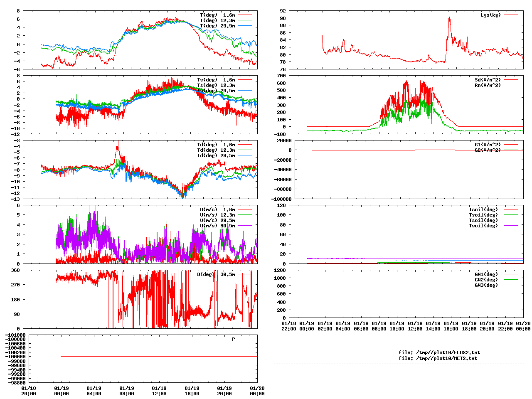Select the Td(deg) 29.5m legend label
The image size is (532, 399).
216,155
